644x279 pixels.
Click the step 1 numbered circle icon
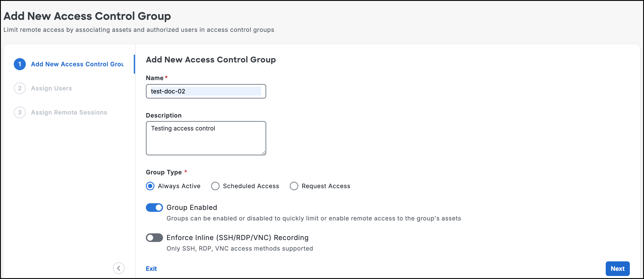pos(20,64)
